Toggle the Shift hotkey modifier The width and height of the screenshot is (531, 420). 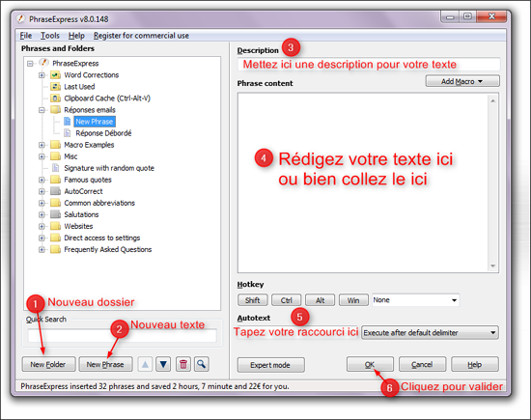coord(253,300)
